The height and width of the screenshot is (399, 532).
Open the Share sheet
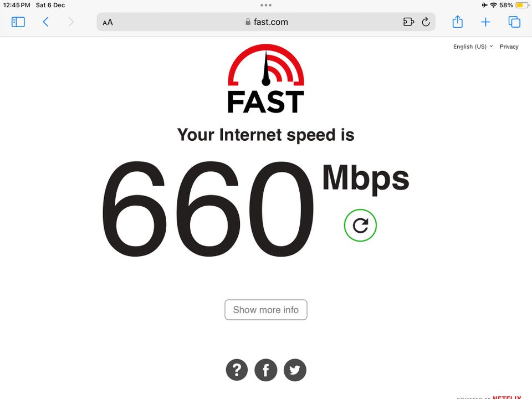click(x=457, y=22)
